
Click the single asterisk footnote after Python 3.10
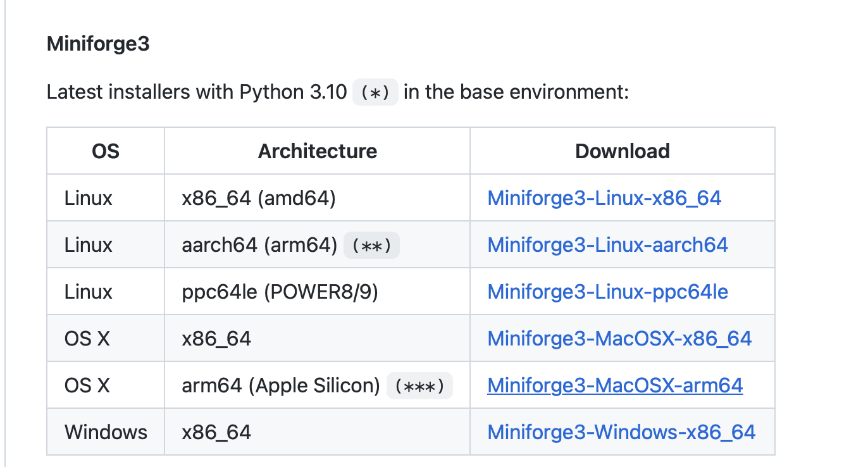click(375, 92)
